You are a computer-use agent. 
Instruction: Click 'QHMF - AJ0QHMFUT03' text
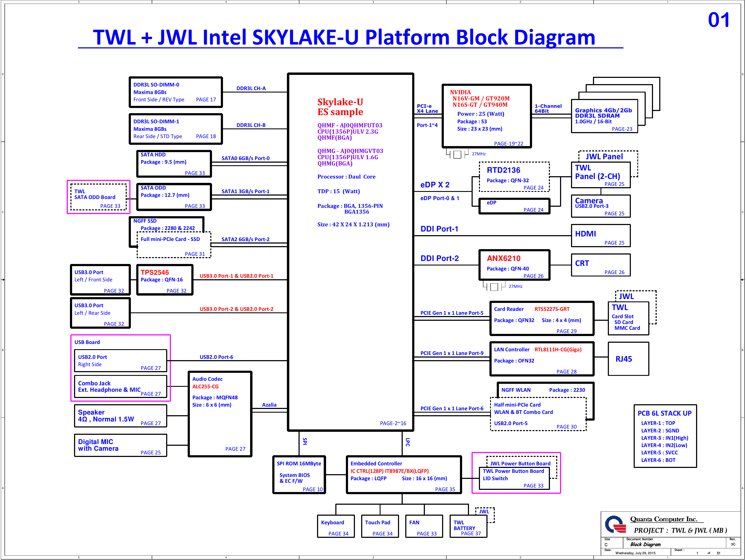point(350,125)
